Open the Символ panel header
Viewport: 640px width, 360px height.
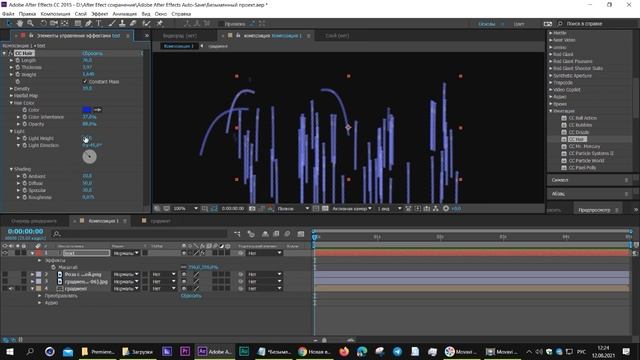(590, 180)
